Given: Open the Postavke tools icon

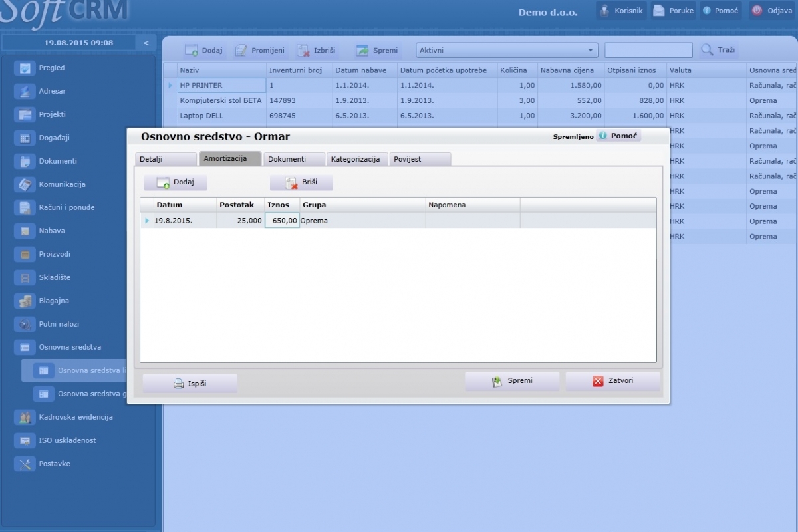Looking at the screenshot, I should (25, 464).
